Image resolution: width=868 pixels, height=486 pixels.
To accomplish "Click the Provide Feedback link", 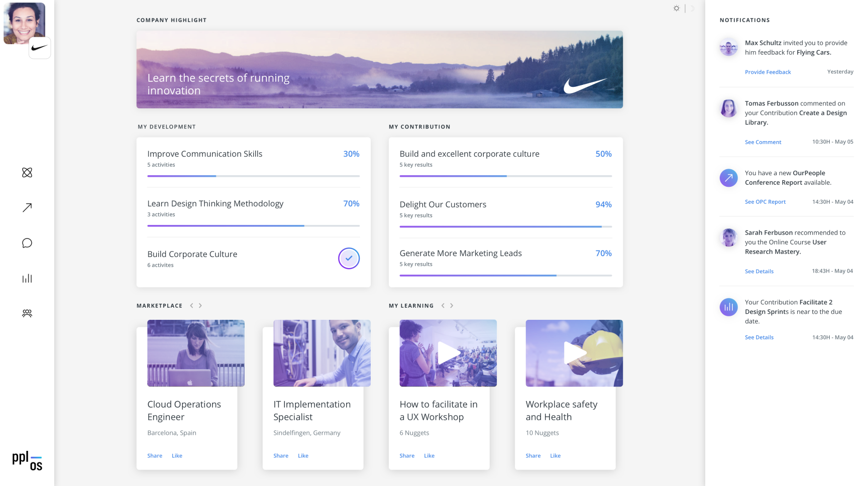I will click(768, 72).
